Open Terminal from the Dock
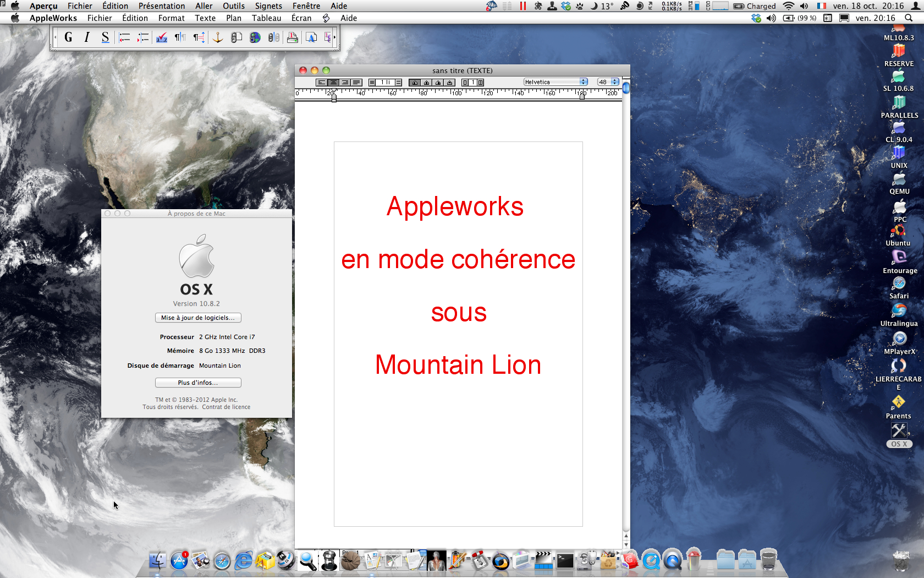 565,561
